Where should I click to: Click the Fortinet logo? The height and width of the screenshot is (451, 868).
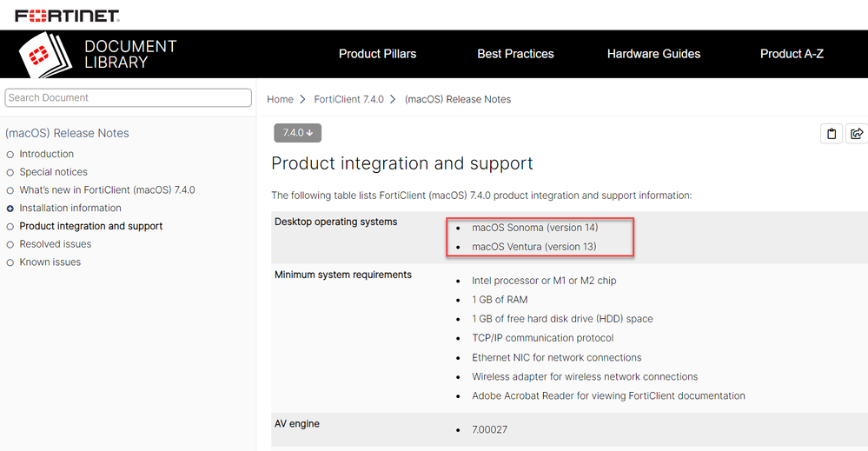[x=67, y=16]
